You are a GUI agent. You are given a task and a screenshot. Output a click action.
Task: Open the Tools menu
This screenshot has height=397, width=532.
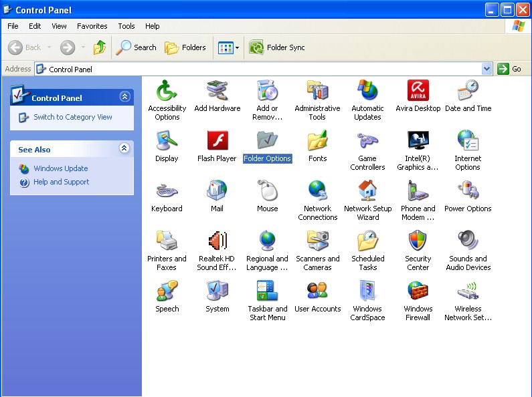pyautogui.click(x=126, y=26)
